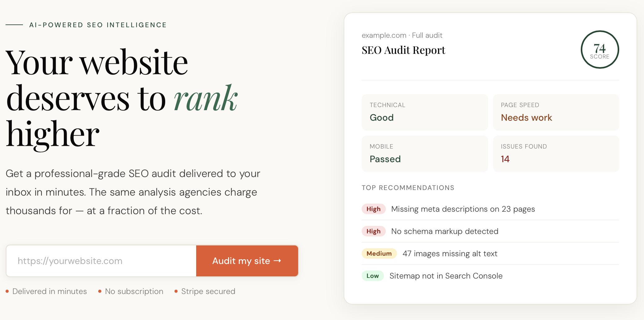Select the Mobile Passed stat card
This screenshot has height=320, width=644.
click(425, 154)
